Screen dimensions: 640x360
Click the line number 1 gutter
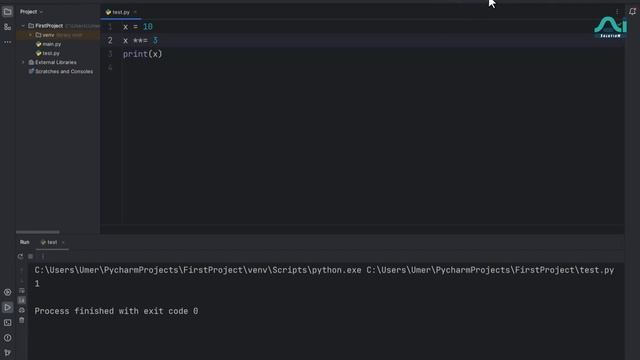pos(109,27)
